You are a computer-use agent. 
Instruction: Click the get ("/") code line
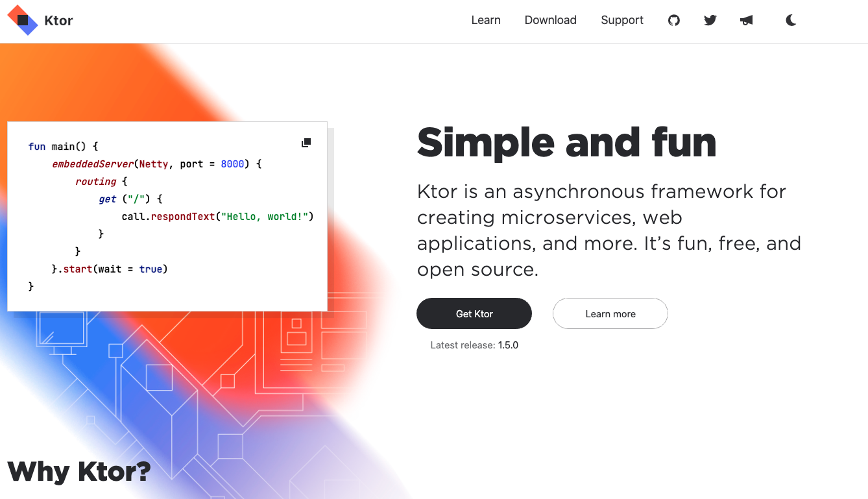(130, 199)
